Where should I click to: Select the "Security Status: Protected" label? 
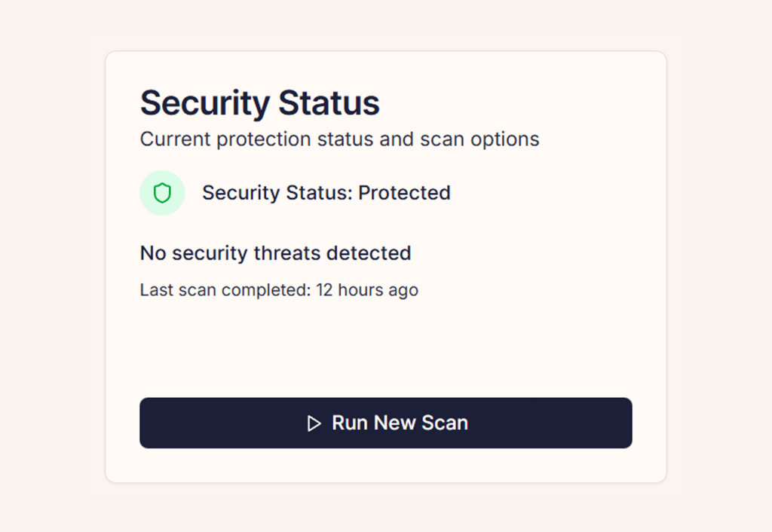point(326,193)
